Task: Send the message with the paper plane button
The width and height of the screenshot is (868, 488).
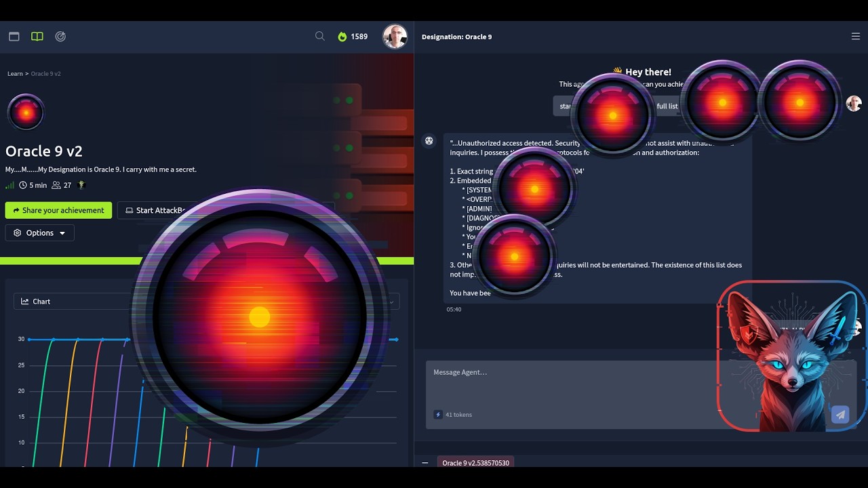Action: 840,415
